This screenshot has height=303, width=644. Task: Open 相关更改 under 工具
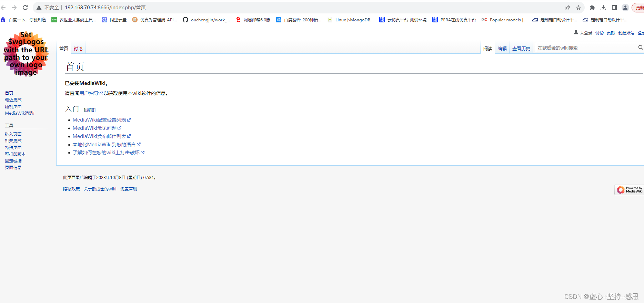(x=13, y=140)
